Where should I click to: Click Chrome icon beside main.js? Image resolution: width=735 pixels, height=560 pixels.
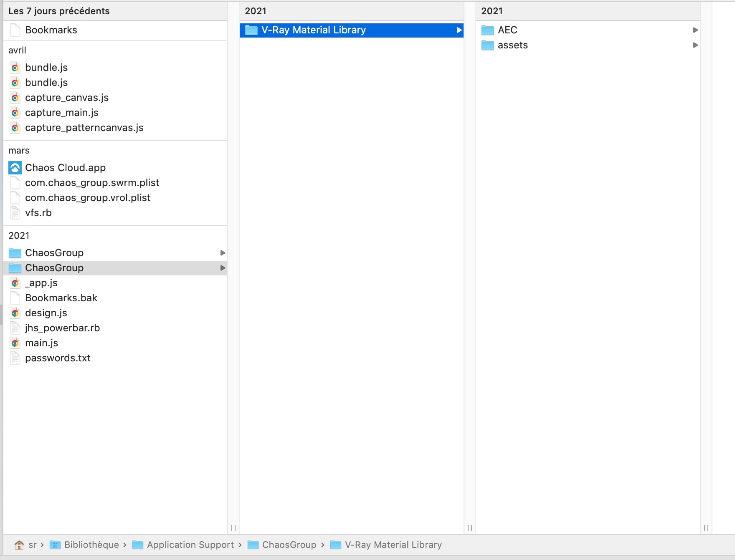point(15,343)
